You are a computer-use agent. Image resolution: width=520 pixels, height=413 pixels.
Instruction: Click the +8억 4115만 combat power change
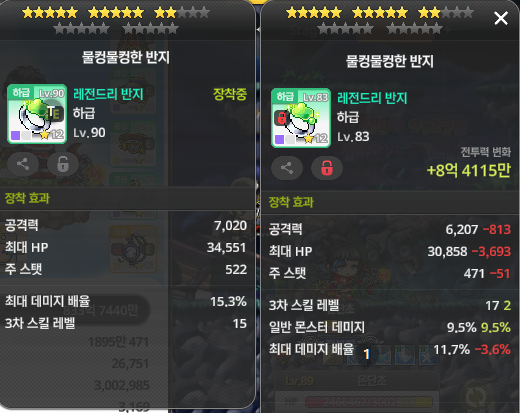click(468, 170)
